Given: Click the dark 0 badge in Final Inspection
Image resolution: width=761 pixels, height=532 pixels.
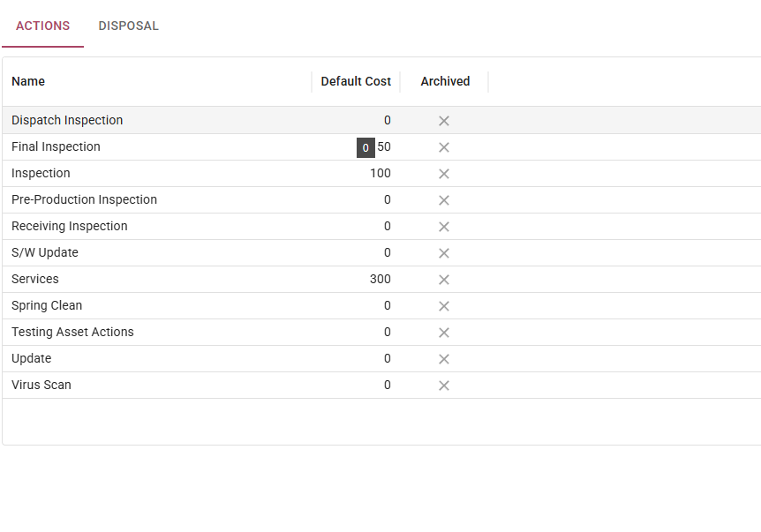Looking at the screenshot, I should 365,148.
